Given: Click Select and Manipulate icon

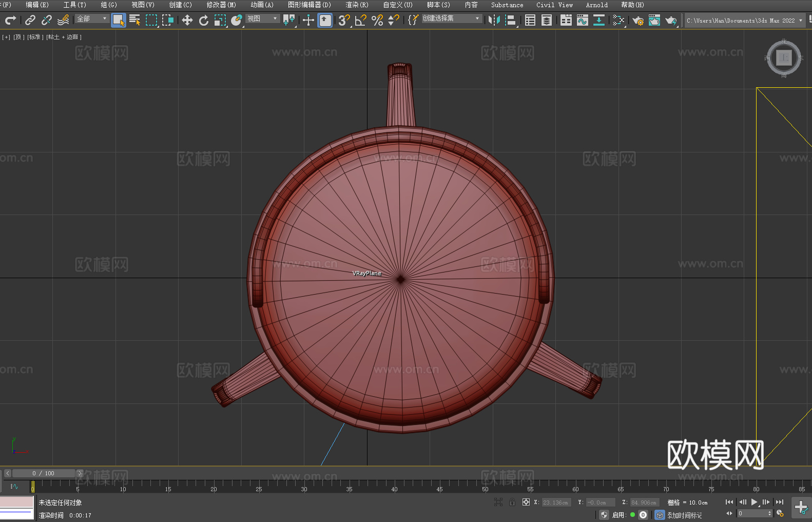Looking at the screenshot, I should point(308,20).
